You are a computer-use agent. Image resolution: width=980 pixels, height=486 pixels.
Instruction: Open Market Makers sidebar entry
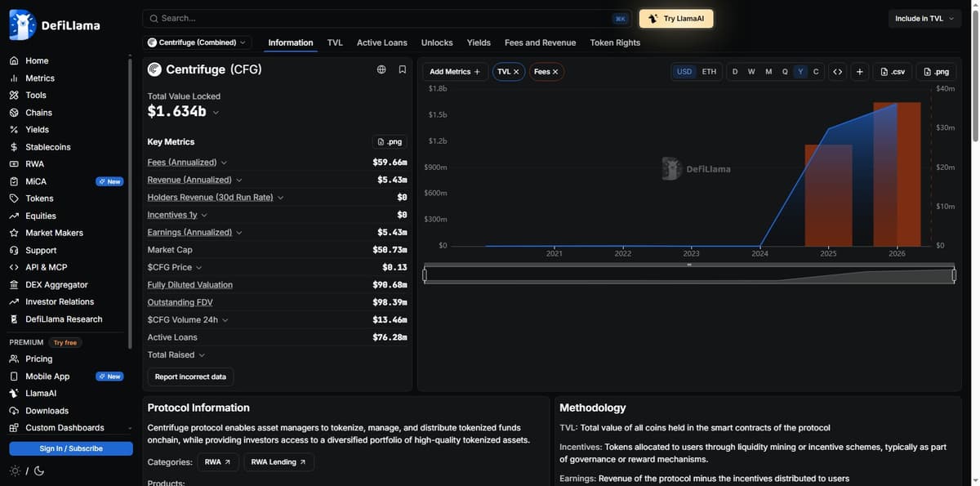tap(54, 233)
